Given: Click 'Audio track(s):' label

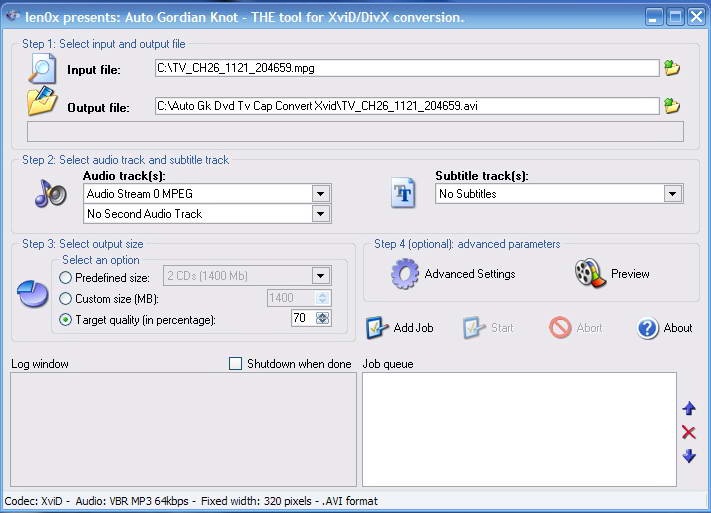Looking at the screenshot, I should [x=124, y=176].
